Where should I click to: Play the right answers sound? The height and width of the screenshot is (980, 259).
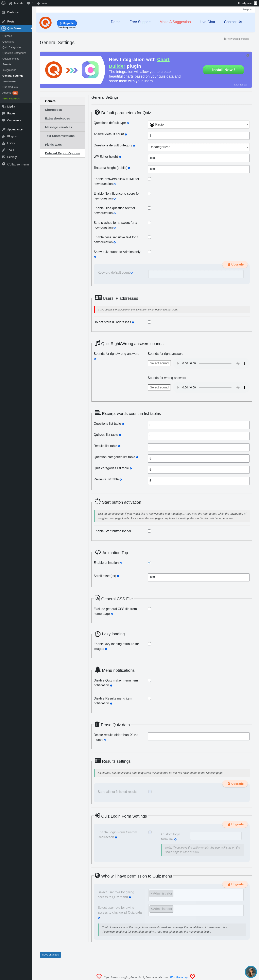pyautogui.click(x=178, y=363)
